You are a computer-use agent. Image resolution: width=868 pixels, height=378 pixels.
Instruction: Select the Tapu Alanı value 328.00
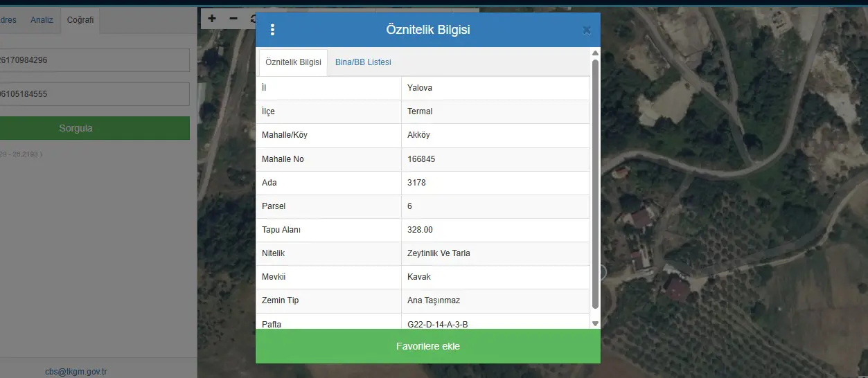point(495,230)
